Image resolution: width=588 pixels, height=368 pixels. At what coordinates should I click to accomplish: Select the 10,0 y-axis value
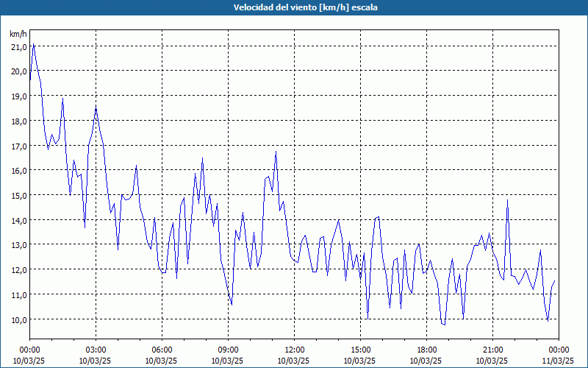(x=20, y=319)
